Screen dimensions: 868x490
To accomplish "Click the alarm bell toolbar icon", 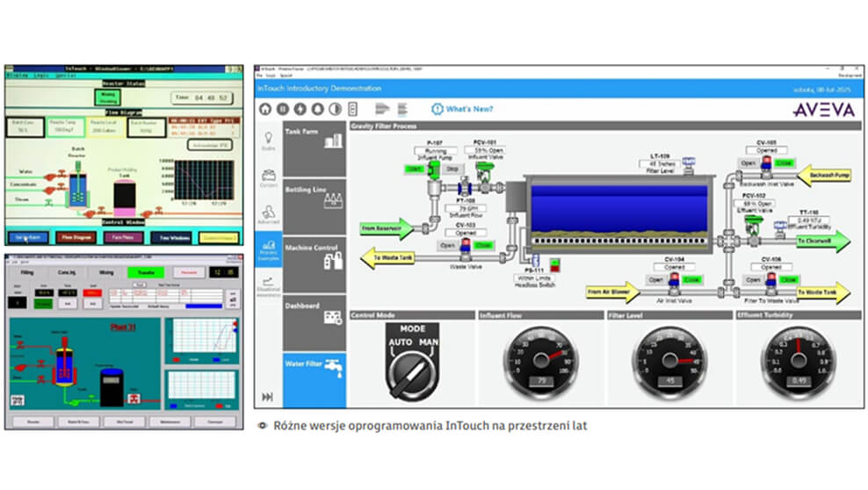I will click(x=317, y=109).
